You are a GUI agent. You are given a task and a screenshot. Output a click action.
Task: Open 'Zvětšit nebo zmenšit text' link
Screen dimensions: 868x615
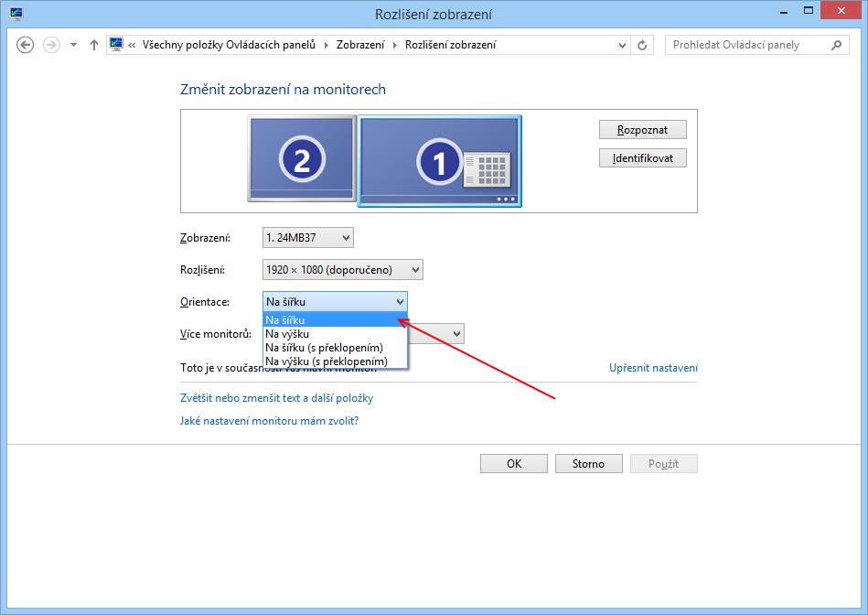click(277, 398)
